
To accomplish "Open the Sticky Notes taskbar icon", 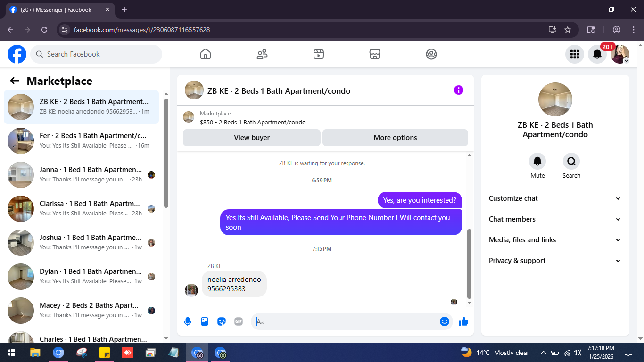I will tap(105, 353).
